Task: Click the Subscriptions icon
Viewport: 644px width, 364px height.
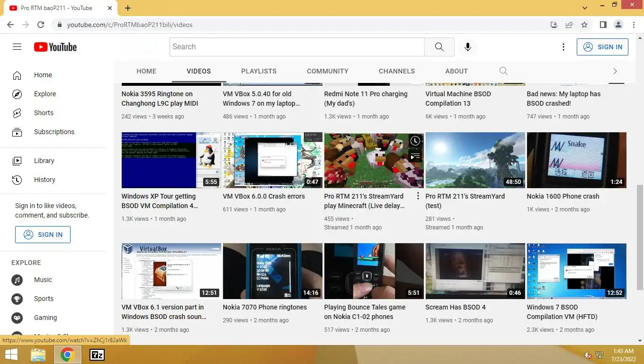Action: [17, 132]
